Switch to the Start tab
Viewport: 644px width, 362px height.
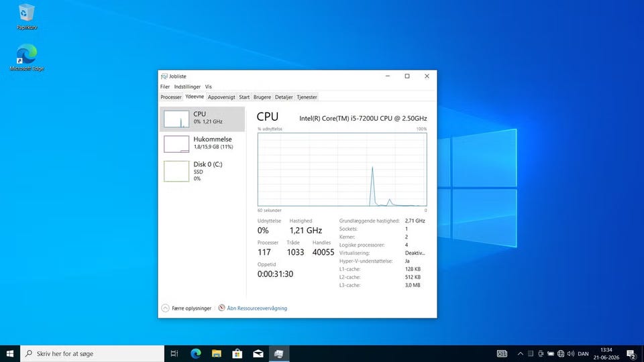pyautogui.click(x=244, y=97)
